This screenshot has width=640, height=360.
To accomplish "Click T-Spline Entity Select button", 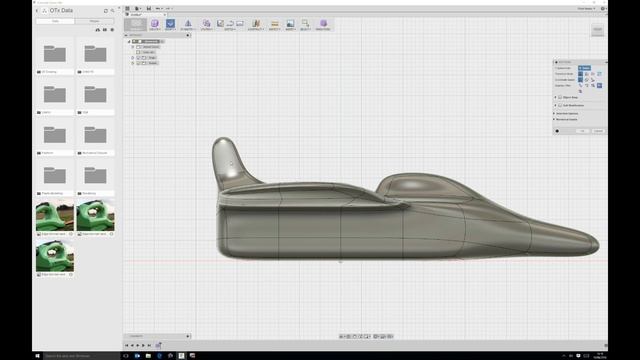I will [x=584, y=68].
